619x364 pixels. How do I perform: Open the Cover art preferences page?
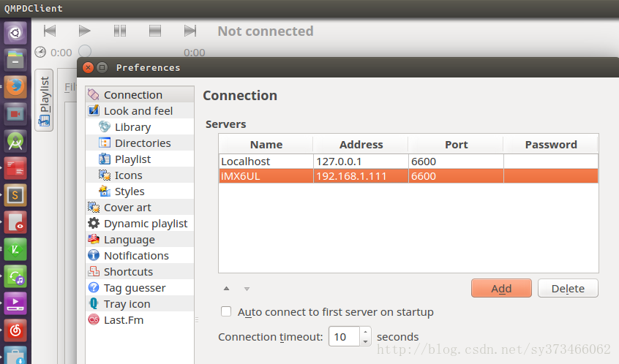[140, 208]
